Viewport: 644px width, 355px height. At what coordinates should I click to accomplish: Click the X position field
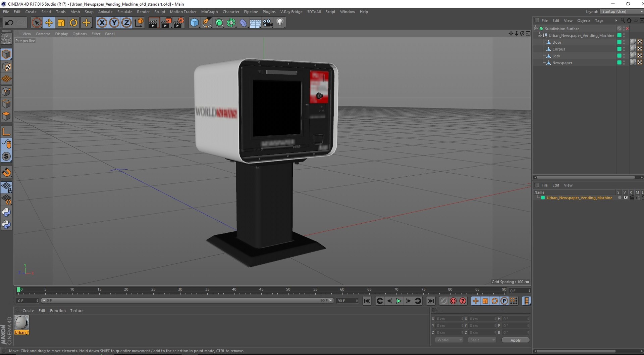pyautogui.click(x=449, y=319)
